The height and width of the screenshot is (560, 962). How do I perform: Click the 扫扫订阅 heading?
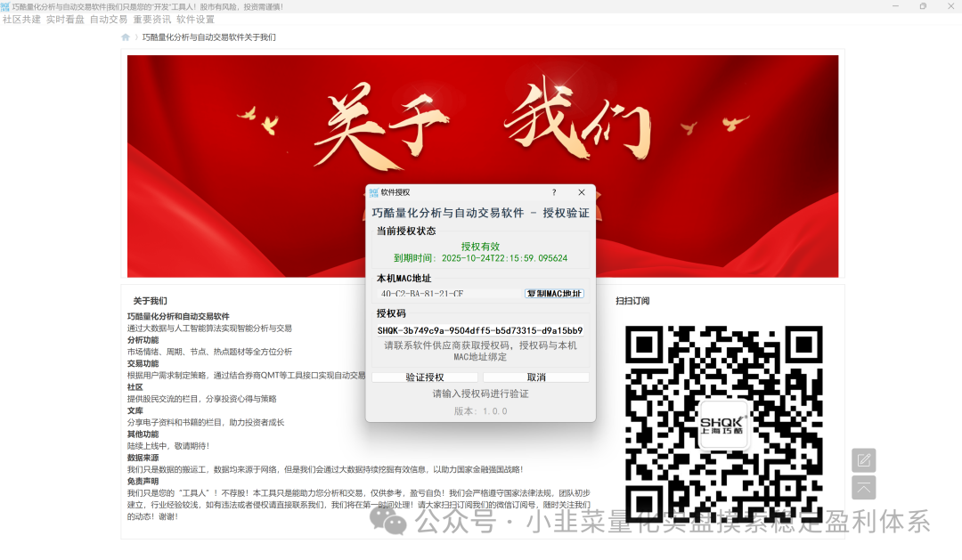coord(632,301)
